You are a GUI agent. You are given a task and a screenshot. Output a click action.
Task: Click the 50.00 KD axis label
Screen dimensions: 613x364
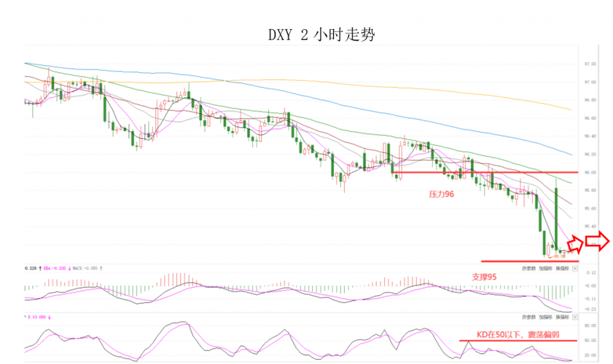590,340
